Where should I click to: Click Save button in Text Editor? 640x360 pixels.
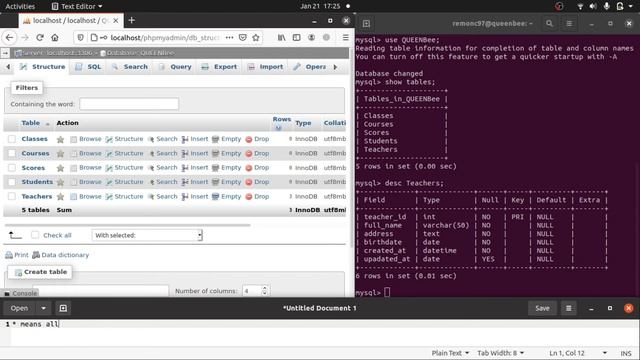point(542,308)
